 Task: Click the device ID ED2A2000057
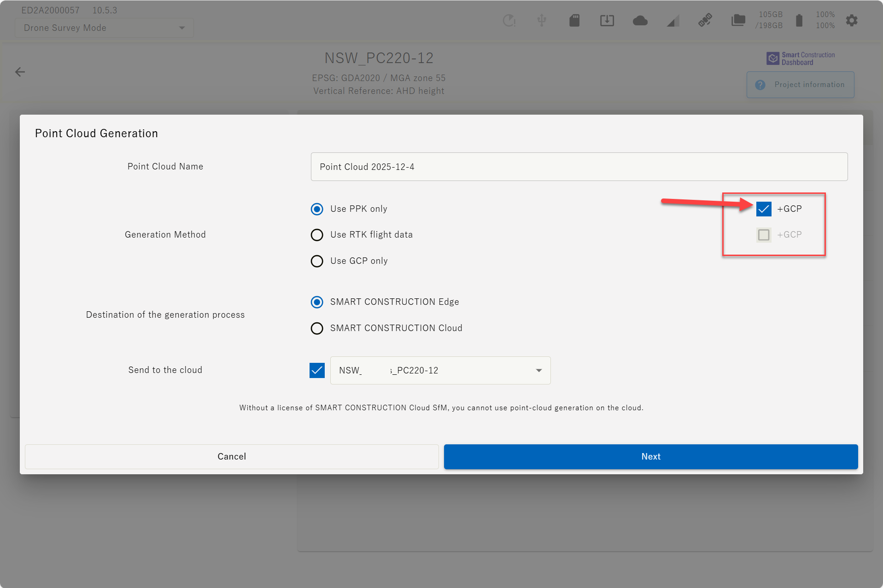tap(51, 10)
